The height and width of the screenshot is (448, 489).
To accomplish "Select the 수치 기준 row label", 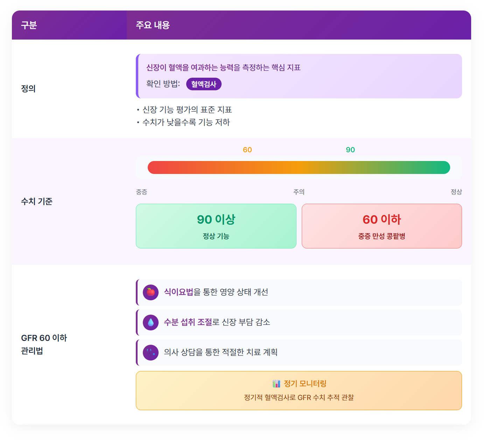I will click(37, 201).
